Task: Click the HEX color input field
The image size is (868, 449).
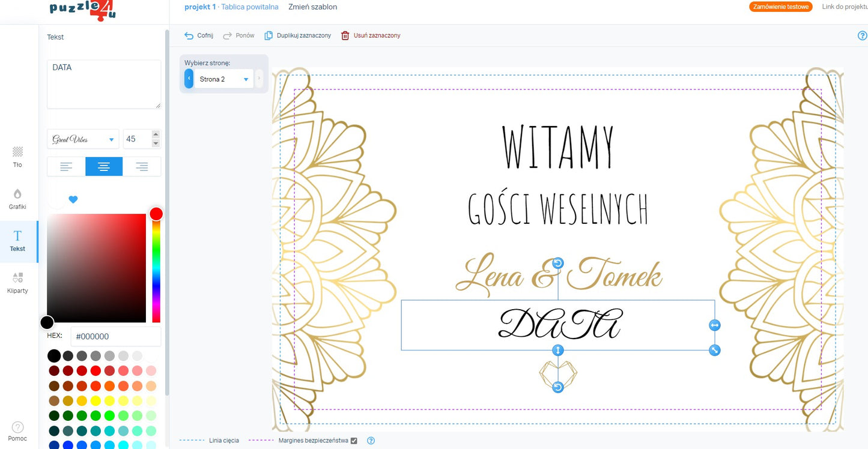Action: (x=115, y=337)
